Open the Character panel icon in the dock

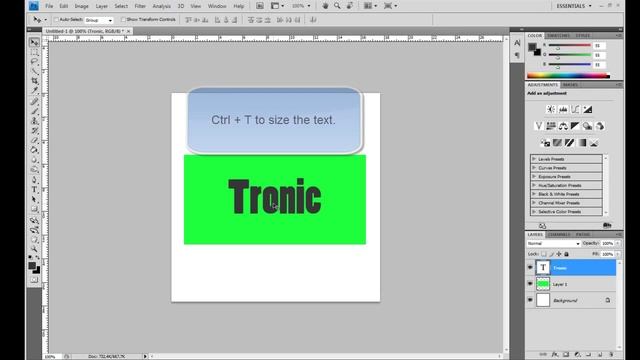(x=517, y=43)
